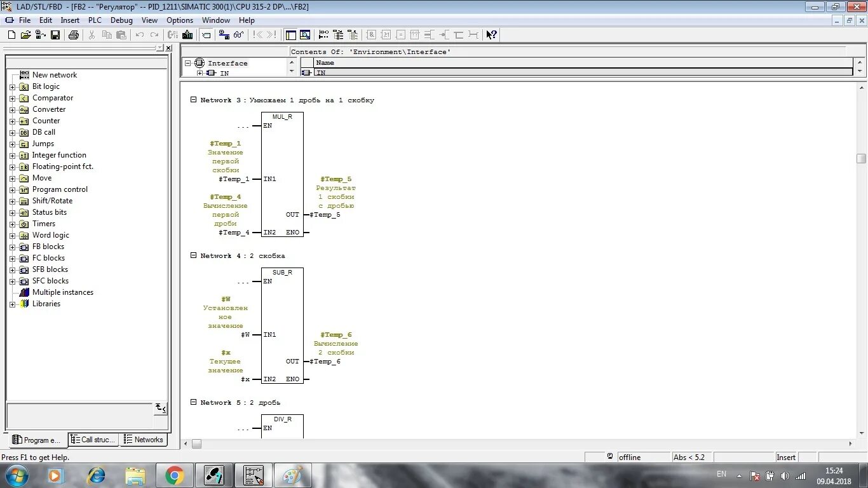This screenshot has width=868, height=488.
Task: Click the Windows Start button
Action: coord(16,475)
